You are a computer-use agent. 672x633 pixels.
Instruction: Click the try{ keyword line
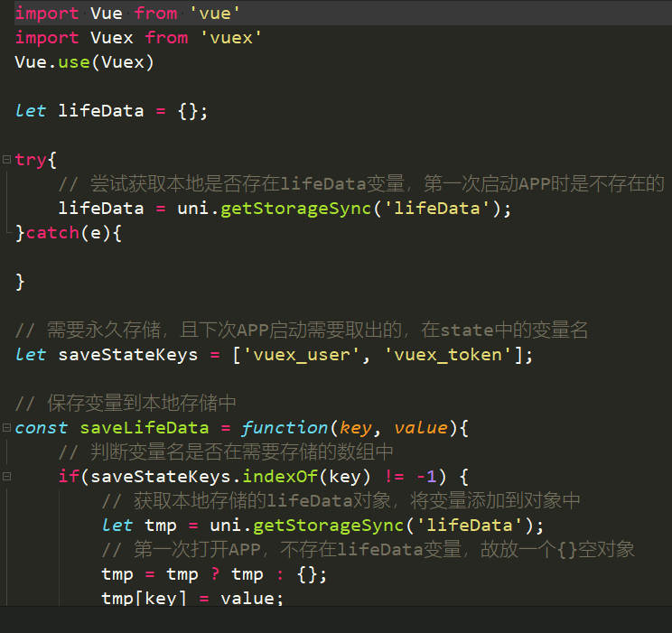click(36, 160)
